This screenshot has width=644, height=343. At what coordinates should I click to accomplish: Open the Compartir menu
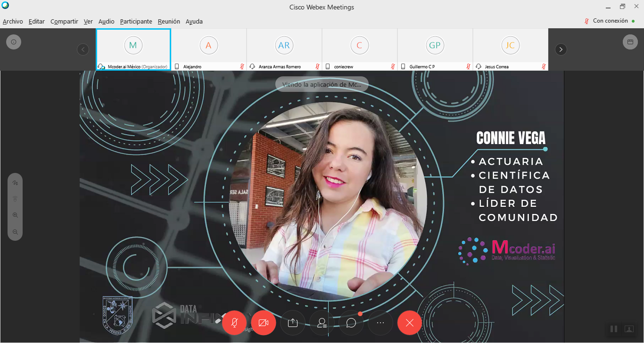pyautogui.click(x=64, y=21)
